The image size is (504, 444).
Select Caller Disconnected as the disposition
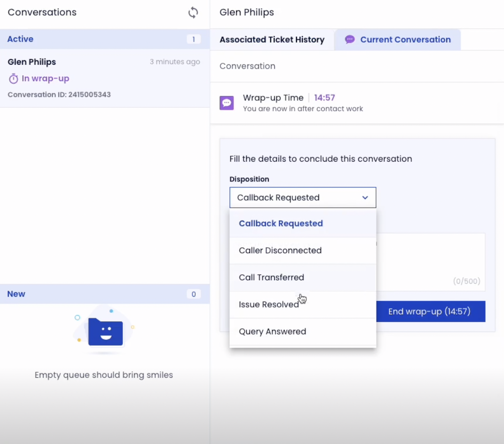280,250
